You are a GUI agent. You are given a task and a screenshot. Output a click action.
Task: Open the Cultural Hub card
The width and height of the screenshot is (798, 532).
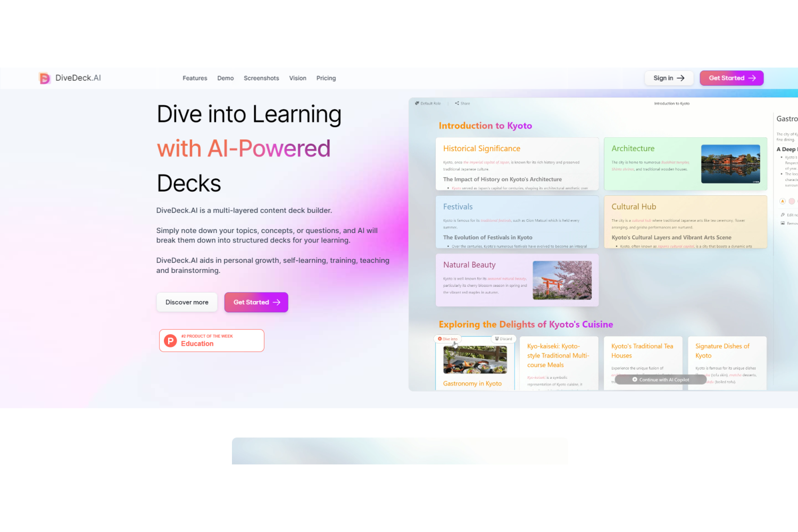coord(686,222)
